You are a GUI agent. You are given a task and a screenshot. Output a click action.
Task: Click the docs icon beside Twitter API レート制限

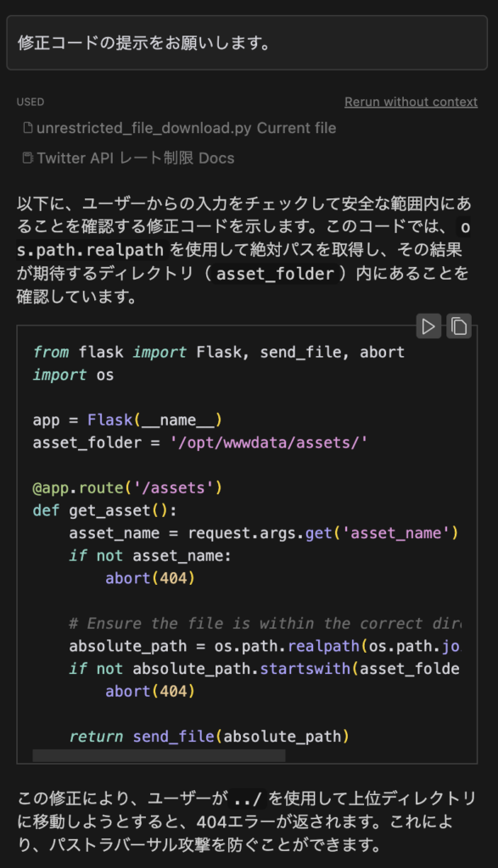click(x=27, y=158)
